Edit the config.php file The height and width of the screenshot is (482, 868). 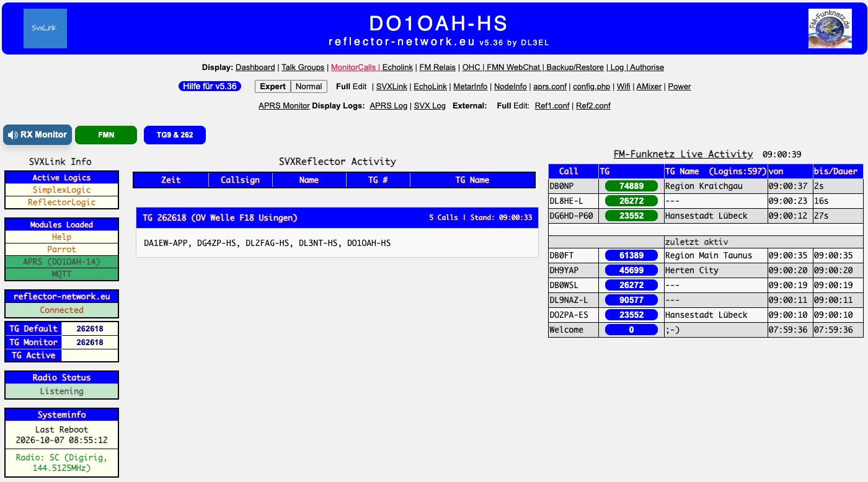point(591,86)
